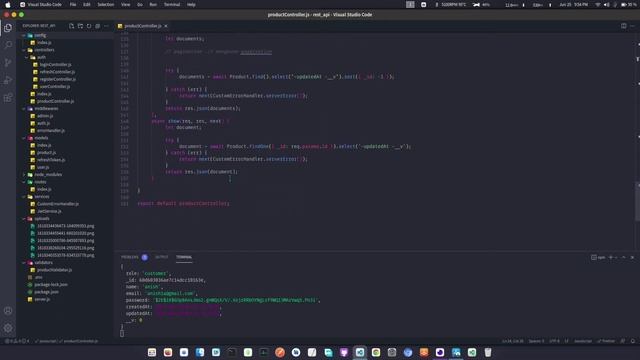Open the Explorer view in the activity bar
This screenshot has height=360, width=640.
tap(8, 28)
